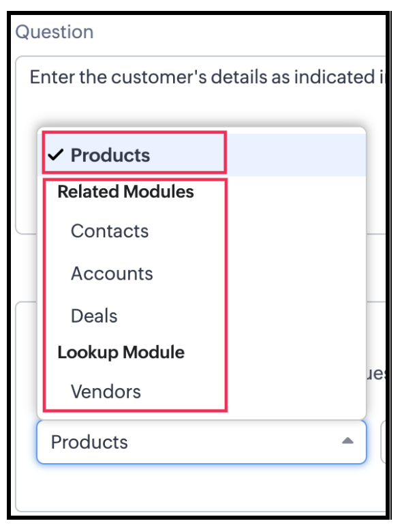
Task: Click the blank right side of the highlighted Products row
Action: pos(296,155)
